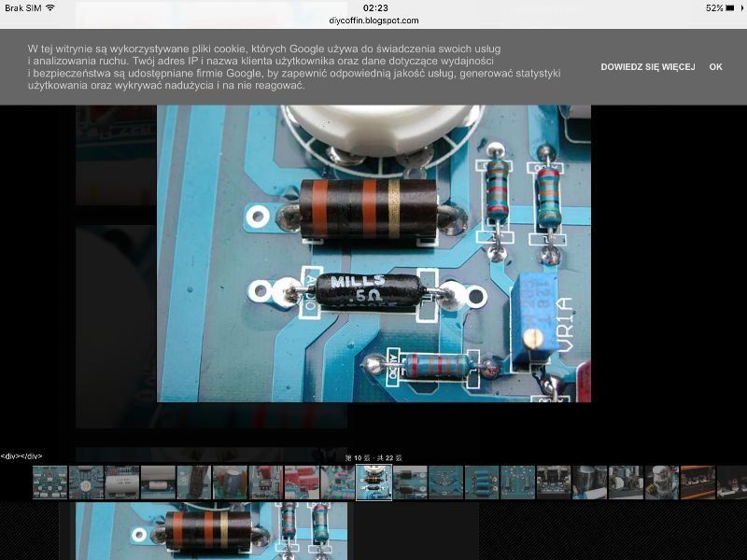Open the fifteenth thumbnail in the strip
Image resolution: width=747 pixels, height=560 pixels.
point(554,483)
